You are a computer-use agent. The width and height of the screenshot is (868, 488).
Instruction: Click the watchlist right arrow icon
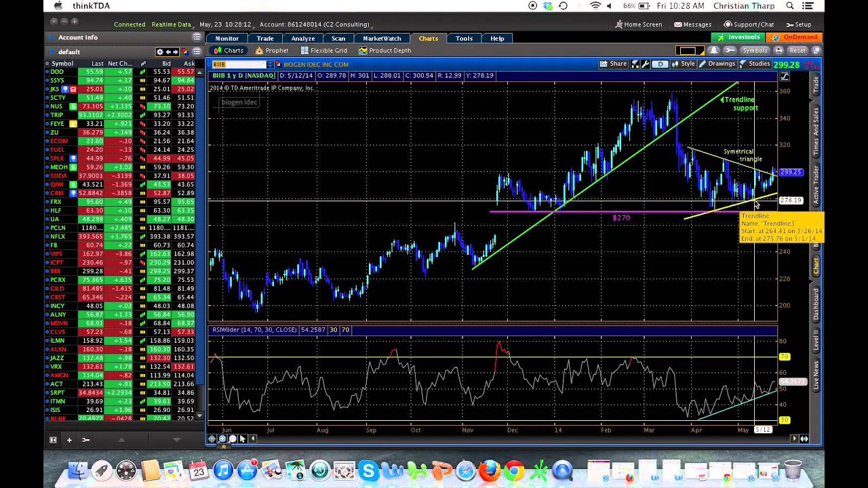(175, 52)
